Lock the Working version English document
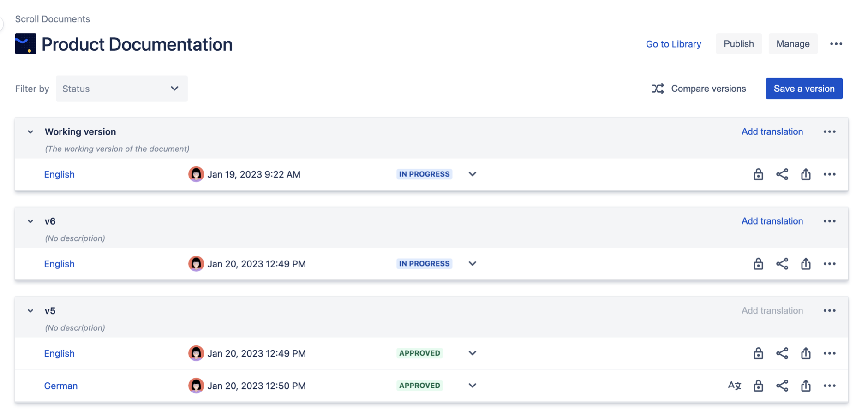The image size is (868, 416). click(x=758, y=174)
